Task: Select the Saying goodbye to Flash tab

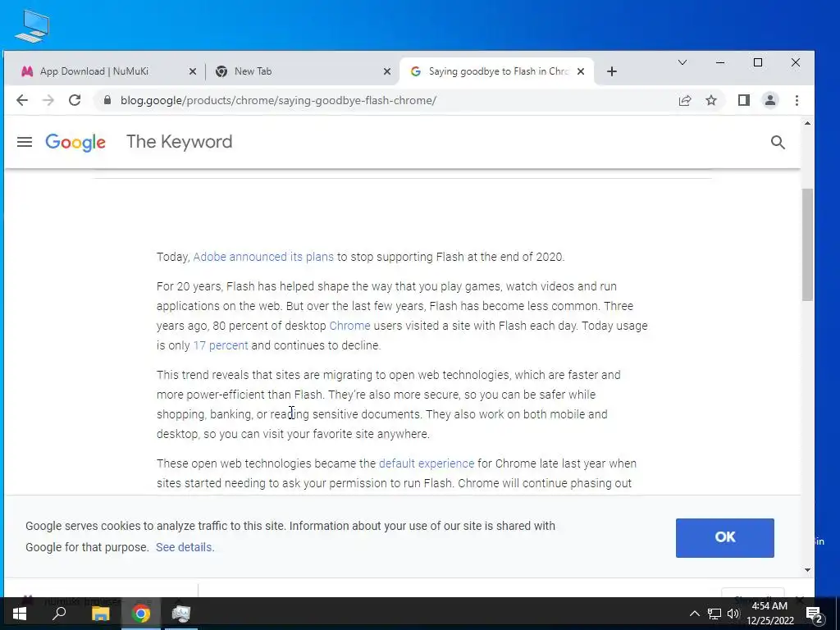Action: point(495,71)
